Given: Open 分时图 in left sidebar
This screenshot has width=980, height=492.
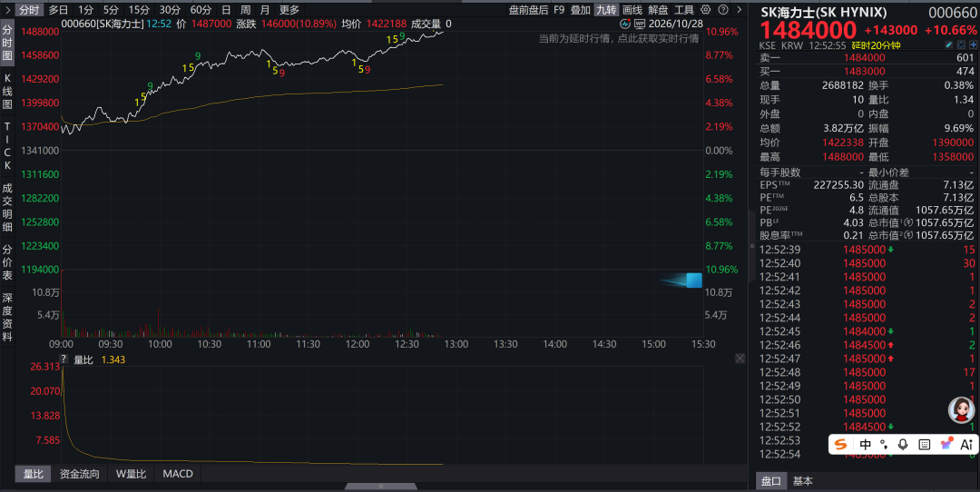Looking at the screenshot, I should click(x=7, y=43).
